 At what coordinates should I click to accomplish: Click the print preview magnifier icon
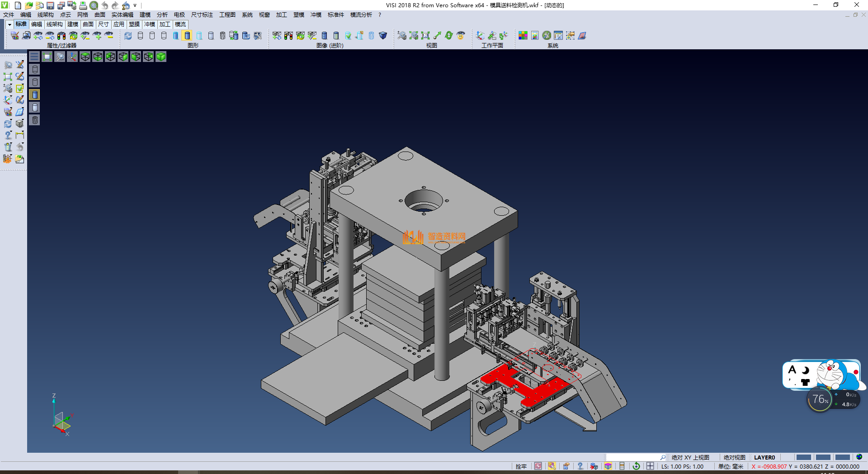(x=94, y=5)
